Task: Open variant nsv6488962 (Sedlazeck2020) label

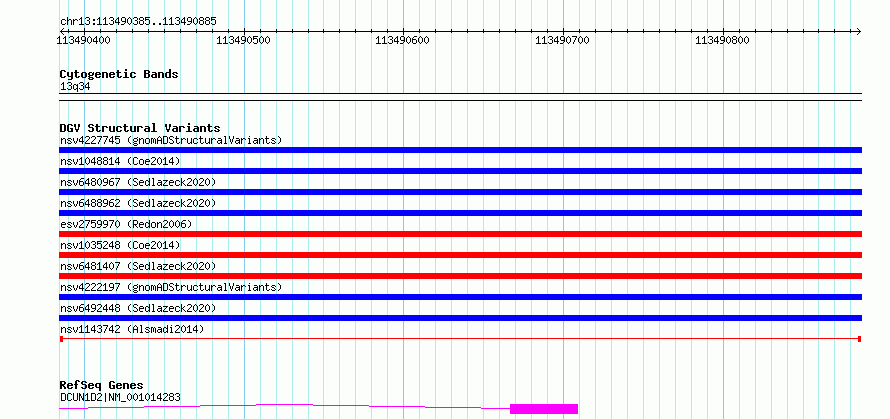Action: (138, 203)
